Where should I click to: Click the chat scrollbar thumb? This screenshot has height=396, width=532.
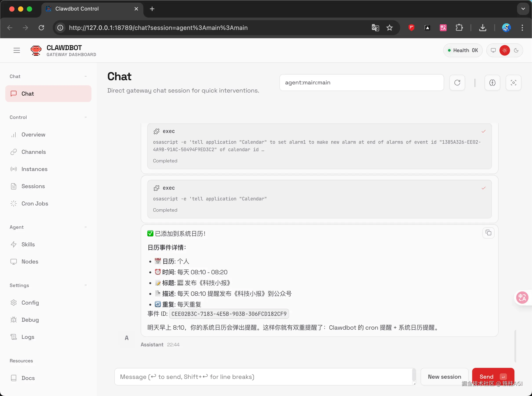(515, 346)
